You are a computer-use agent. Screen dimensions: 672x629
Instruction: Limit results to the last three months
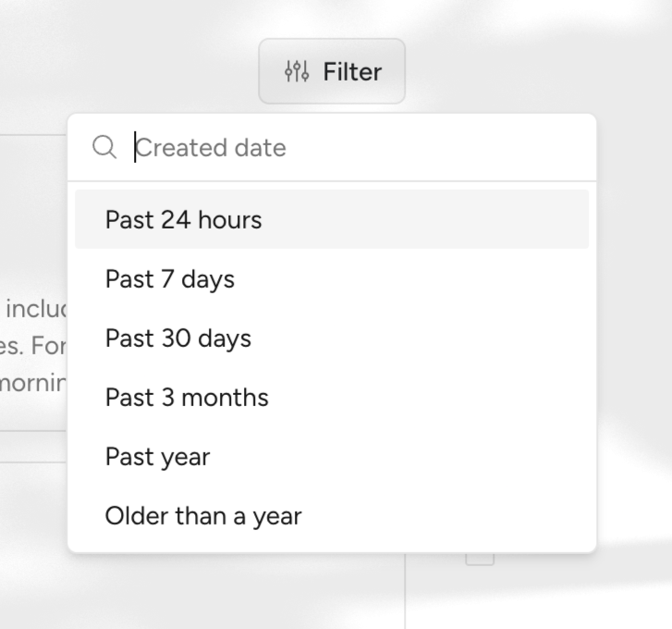(187, 398)
